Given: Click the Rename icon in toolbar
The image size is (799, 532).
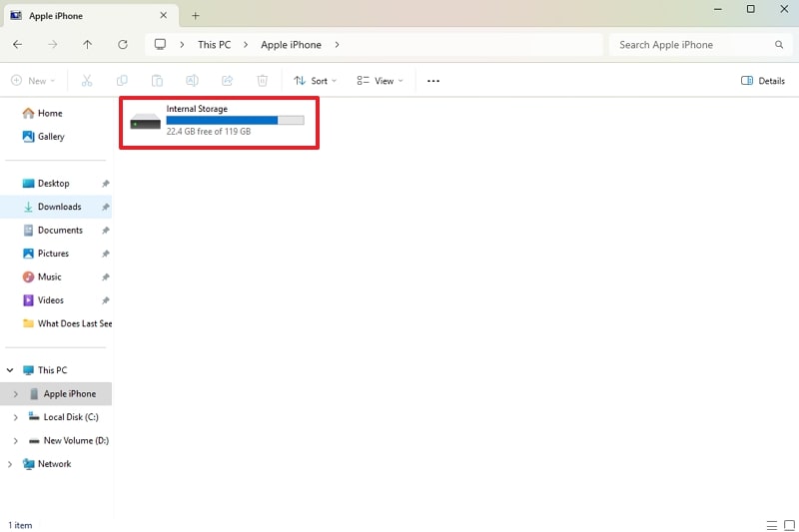Looking at the screenshot, I should tap(192, 81).
